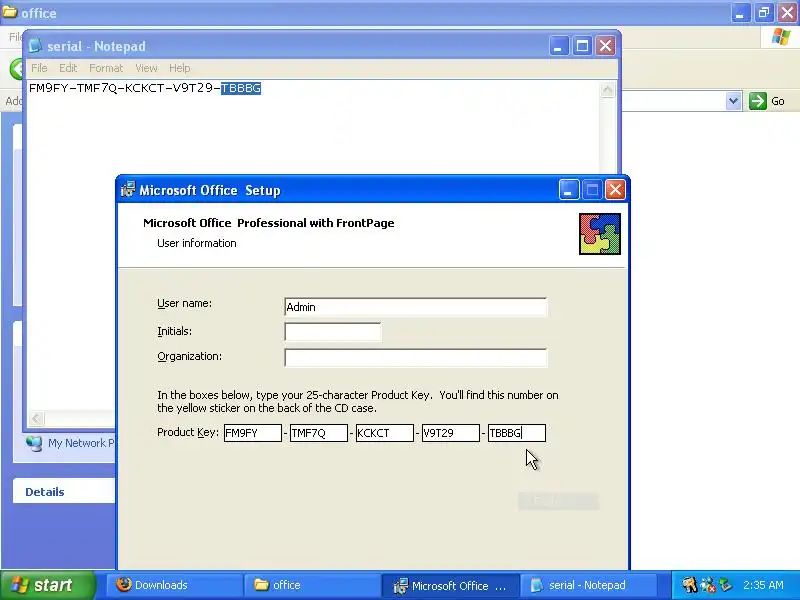This screenshot has height=600, width=800.
Task: Click the Office puzzle logo in Setup
Action: coord(600,234)
